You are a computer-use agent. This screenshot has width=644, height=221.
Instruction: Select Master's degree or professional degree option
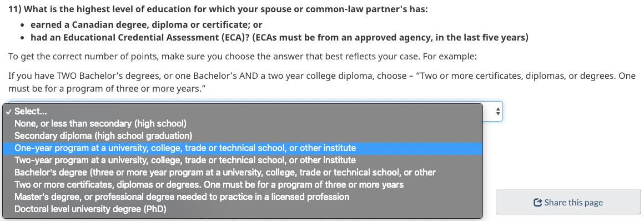(242, 197)
